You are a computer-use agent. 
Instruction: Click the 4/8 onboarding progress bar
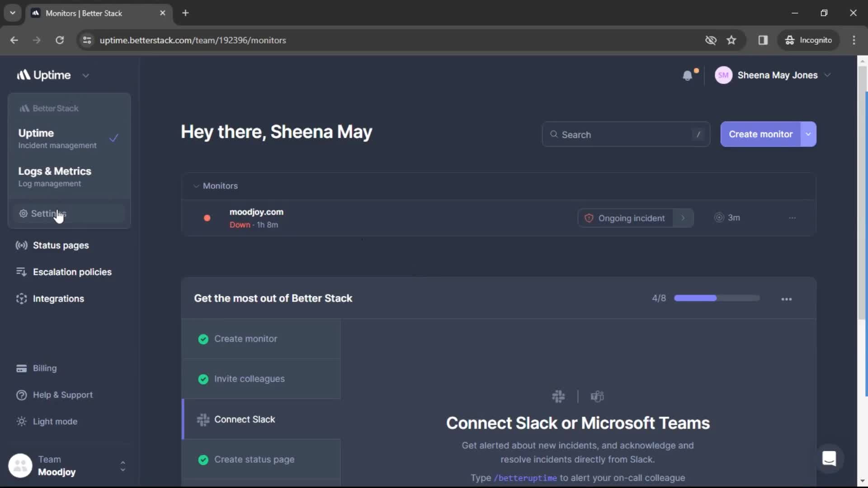717,298
